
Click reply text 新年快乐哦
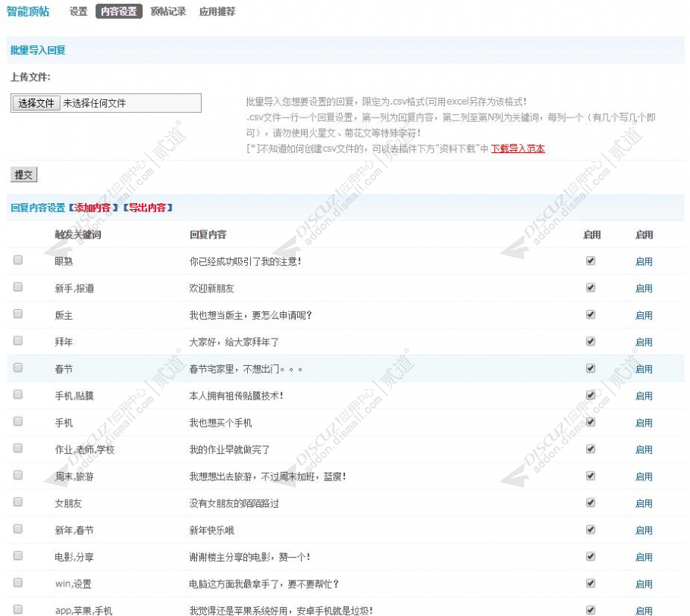click(x=212, y=530)
